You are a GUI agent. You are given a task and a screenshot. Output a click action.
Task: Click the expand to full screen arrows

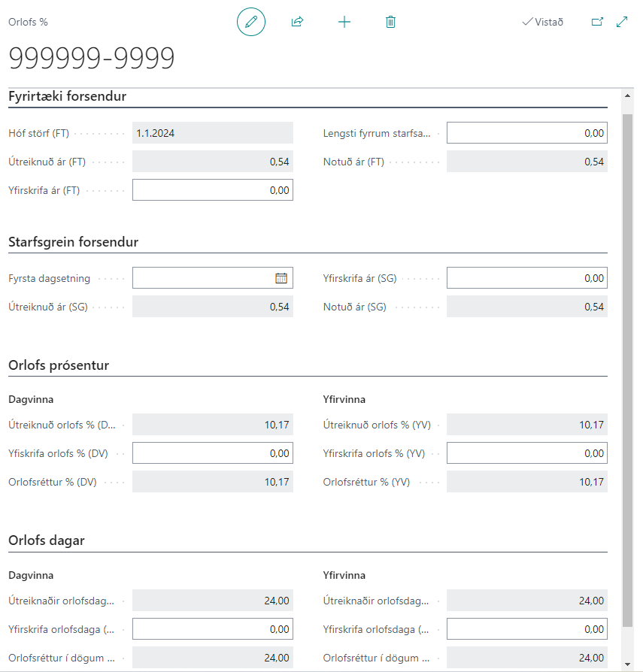(x=622, y=22)
